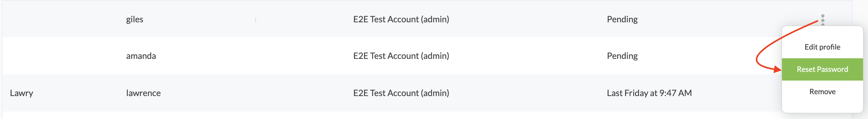Click E2E Test Account (admin) in amanda row

point(401,56)
